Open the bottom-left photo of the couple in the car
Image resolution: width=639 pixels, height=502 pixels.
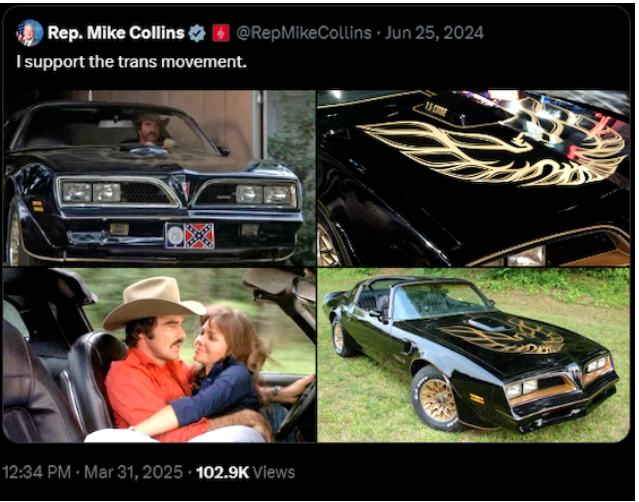point(159,355)
